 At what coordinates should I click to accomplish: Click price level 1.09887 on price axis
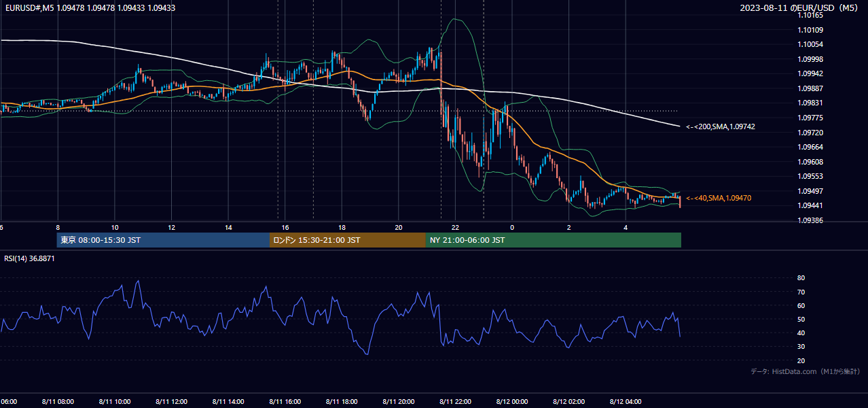click(x=810, y=88)
